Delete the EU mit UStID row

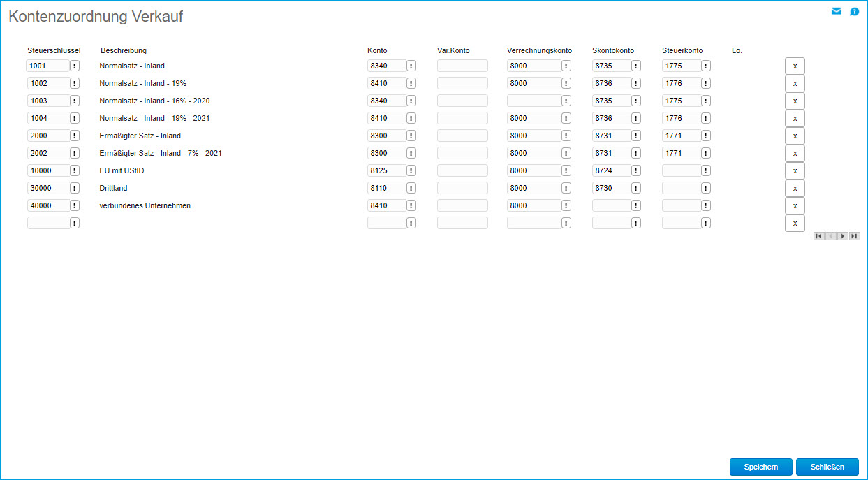pyautogui.click(x=795, y=170)
